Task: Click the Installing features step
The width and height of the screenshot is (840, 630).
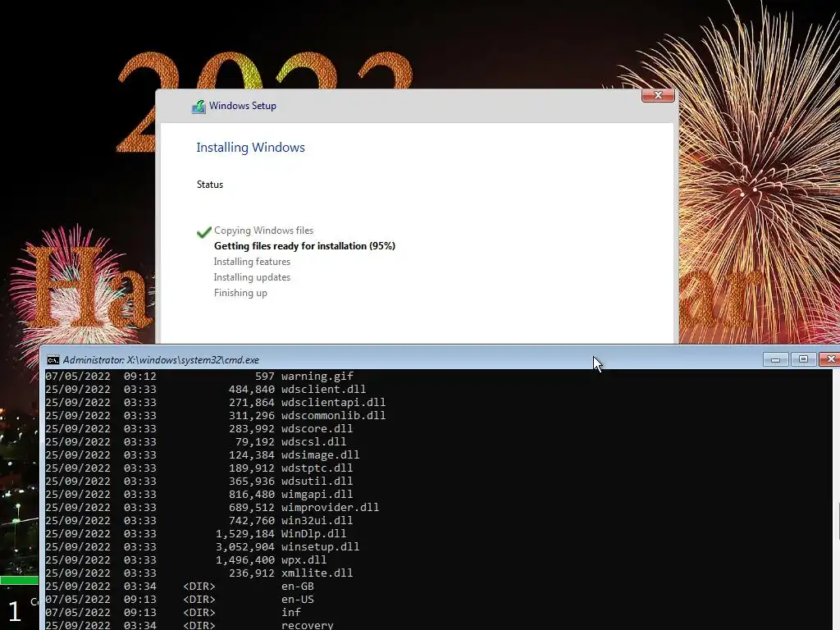Action: [x=252, y=262]
